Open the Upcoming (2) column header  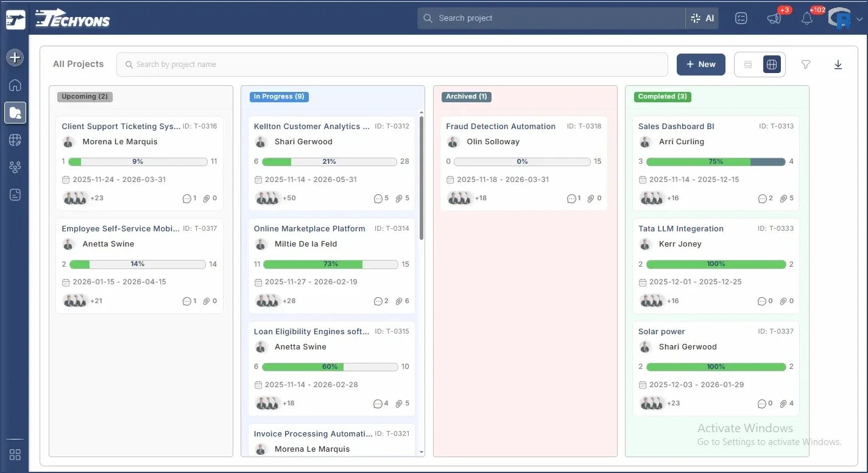tap(84, 96)
